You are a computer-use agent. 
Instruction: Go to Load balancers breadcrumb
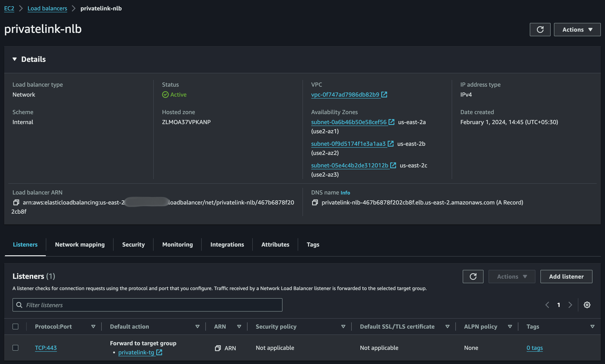[47, 8]
